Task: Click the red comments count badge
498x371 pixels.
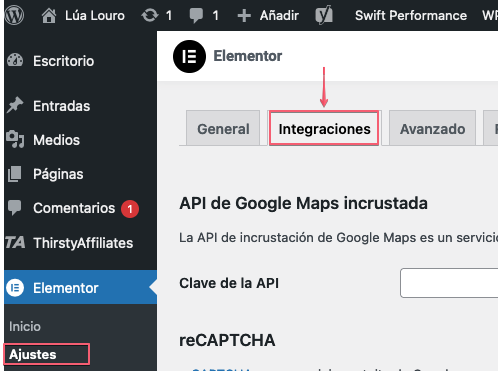Action: click(130, 209)
